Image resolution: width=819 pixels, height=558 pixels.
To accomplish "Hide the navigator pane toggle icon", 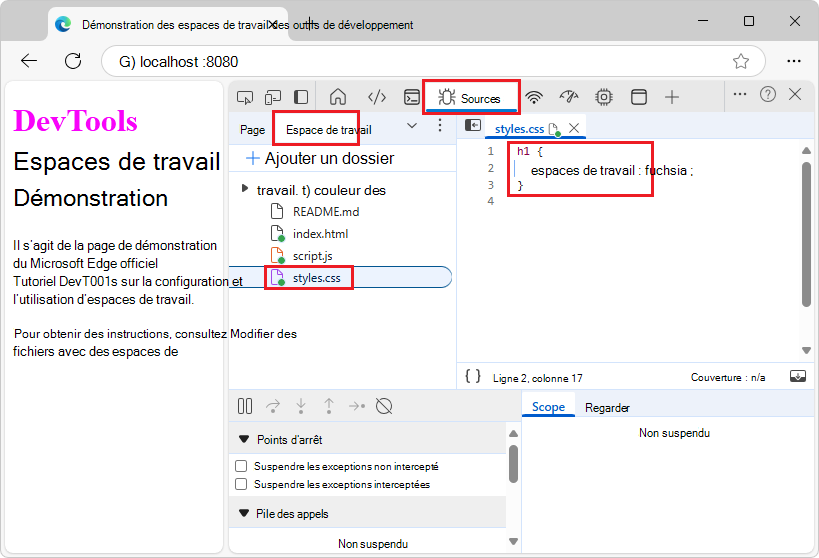I will point(473,125).
